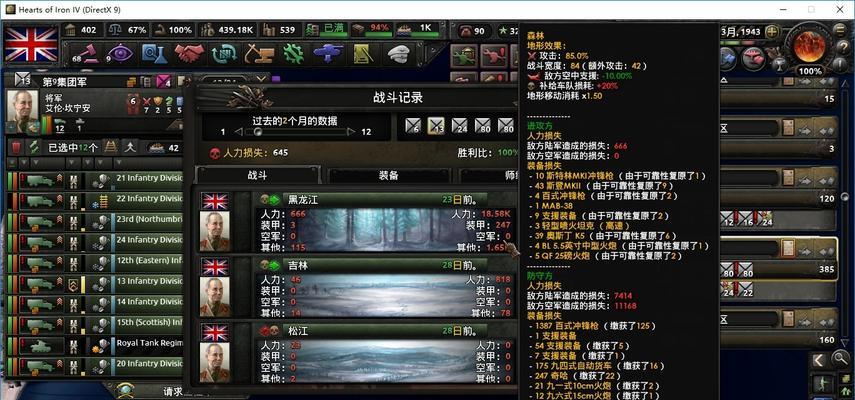Click the date speed plus button
The width and height of the screenshot is (855, 400).
click(x=772, y=32)
